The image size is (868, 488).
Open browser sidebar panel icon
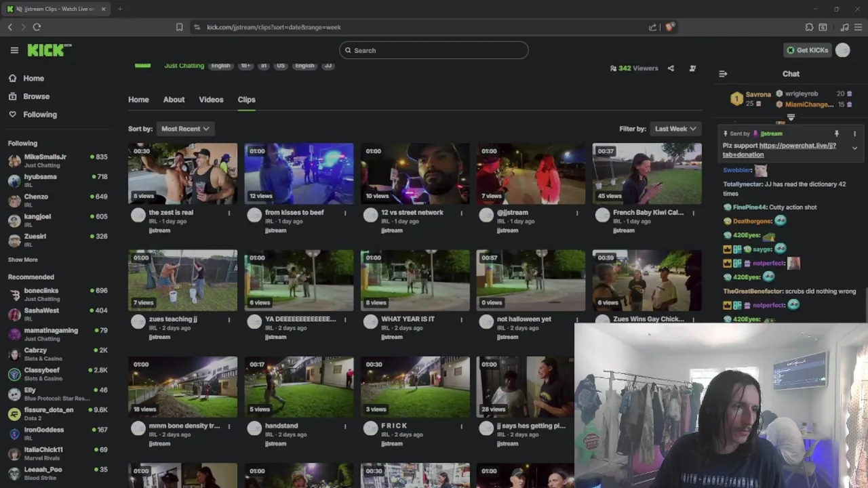823,27
